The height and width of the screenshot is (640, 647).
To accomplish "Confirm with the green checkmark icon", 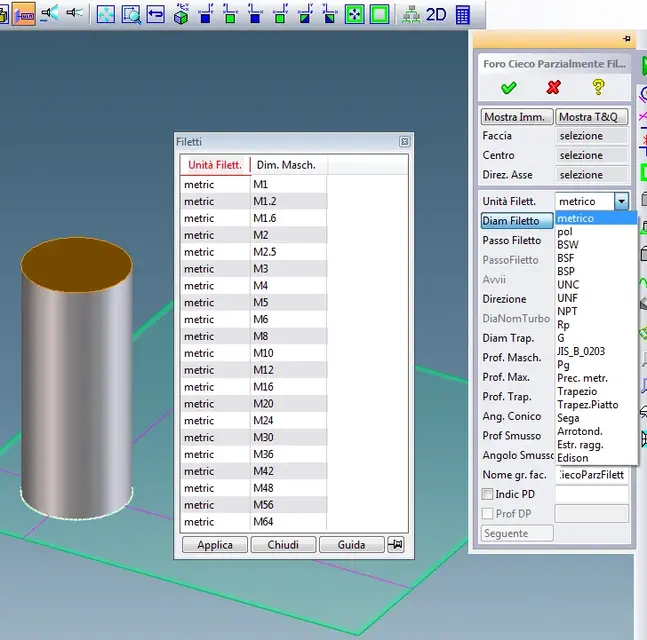I will click(x=508, y=87).
